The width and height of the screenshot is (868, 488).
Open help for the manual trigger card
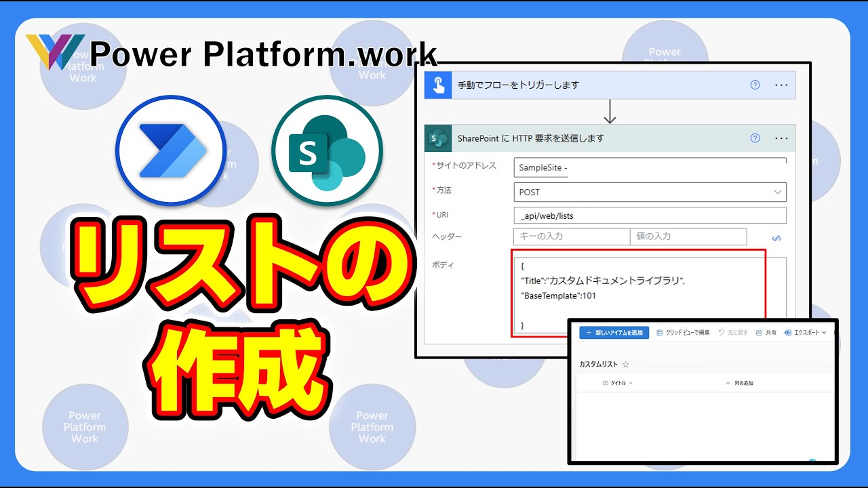755,85
